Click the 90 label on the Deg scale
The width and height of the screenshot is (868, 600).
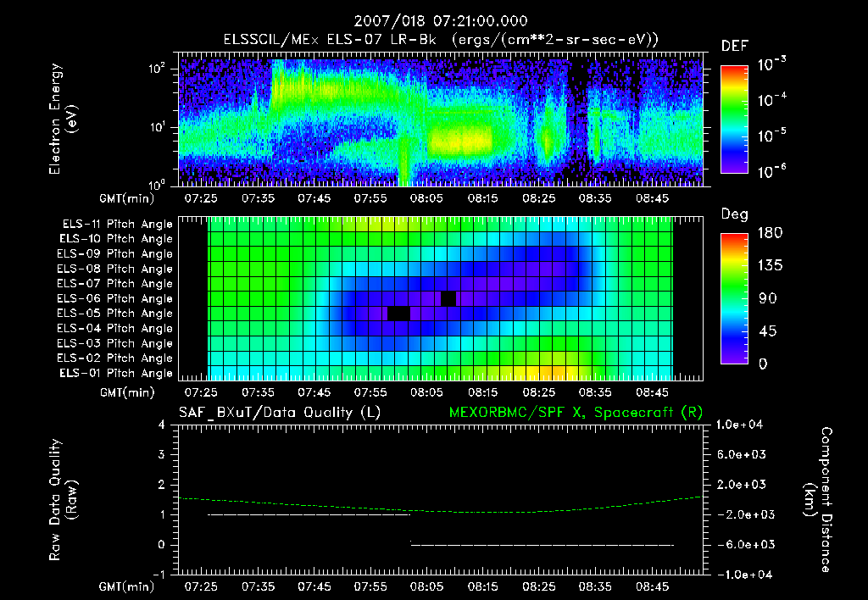click(768, 298)
